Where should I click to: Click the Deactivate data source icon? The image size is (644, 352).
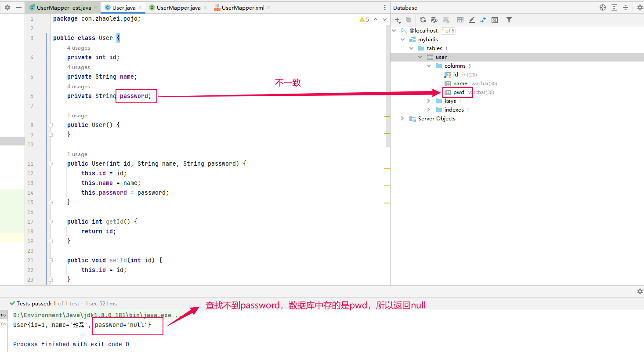click(446, 20)
